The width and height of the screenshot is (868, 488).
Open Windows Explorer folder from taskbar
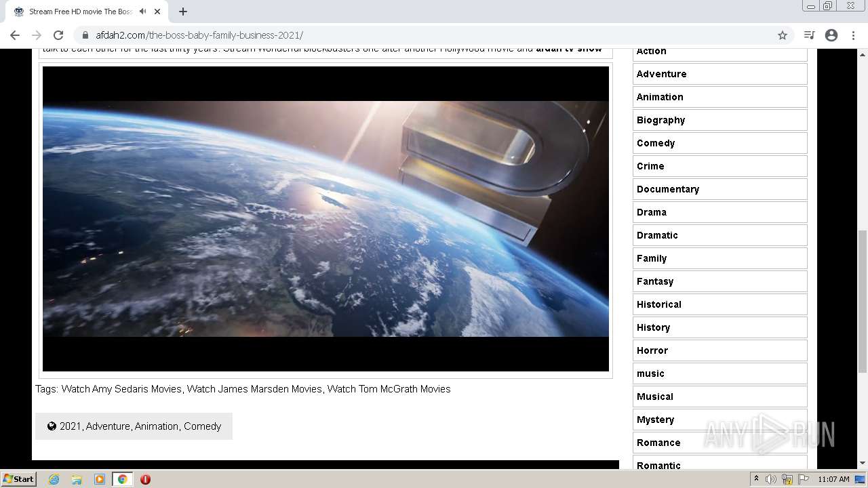click(x=77, y=479)
